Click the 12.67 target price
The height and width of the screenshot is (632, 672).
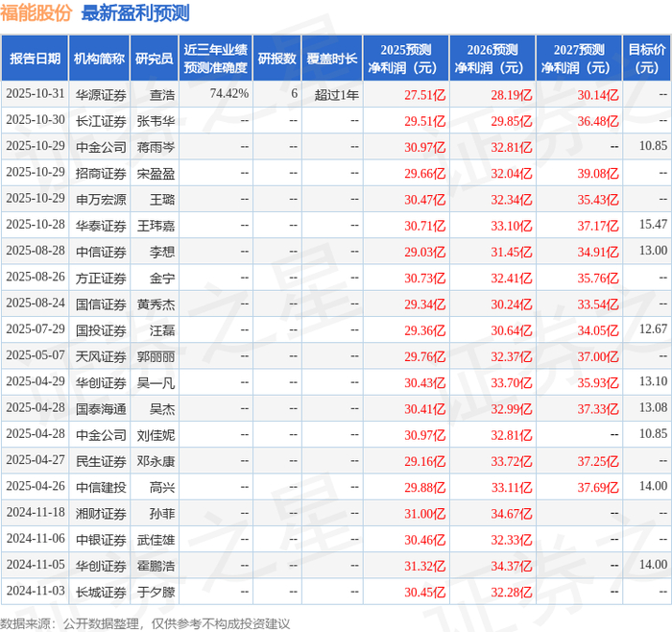[x=653, y=328]
